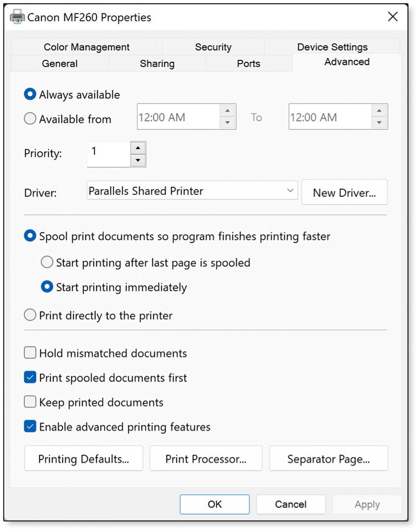Image resolution: width=419 pixels, height=532 pixels.
Task: Switch to the Color Management tab
Action: click(87, 47)
